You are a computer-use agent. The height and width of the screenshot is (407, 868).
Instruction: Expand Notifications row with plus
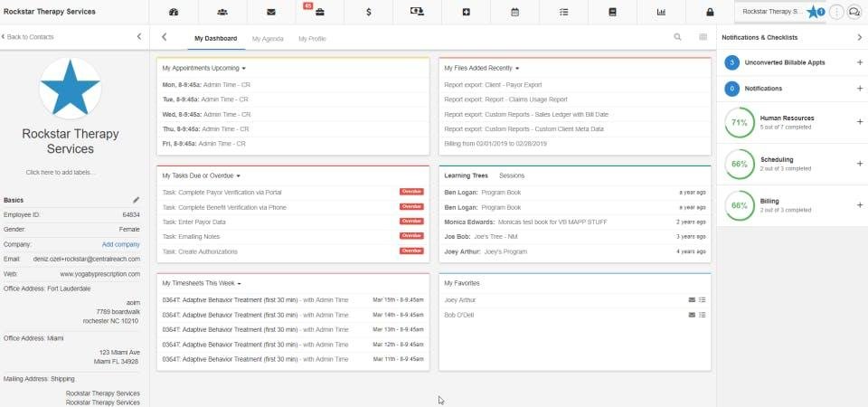click(860, 88)
